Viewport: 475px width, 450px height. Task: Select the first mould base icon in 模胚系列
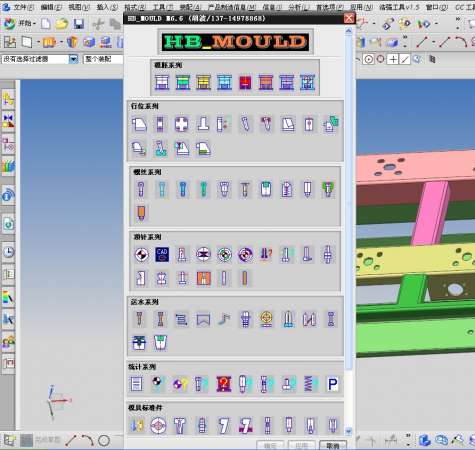pos(162,83)
